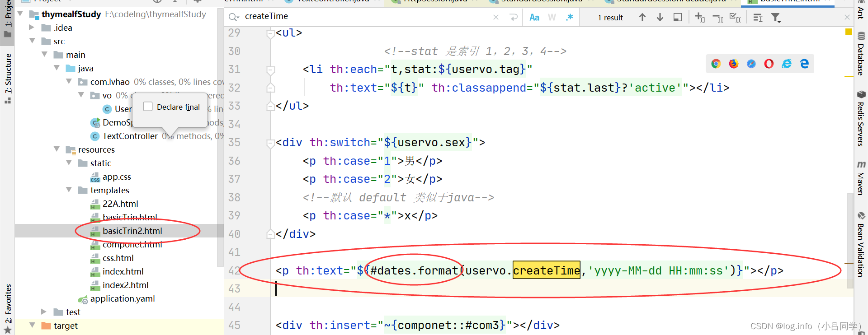Collapse the thymealfStudy project root
The image size is (868, 335).
coord(20,14)
